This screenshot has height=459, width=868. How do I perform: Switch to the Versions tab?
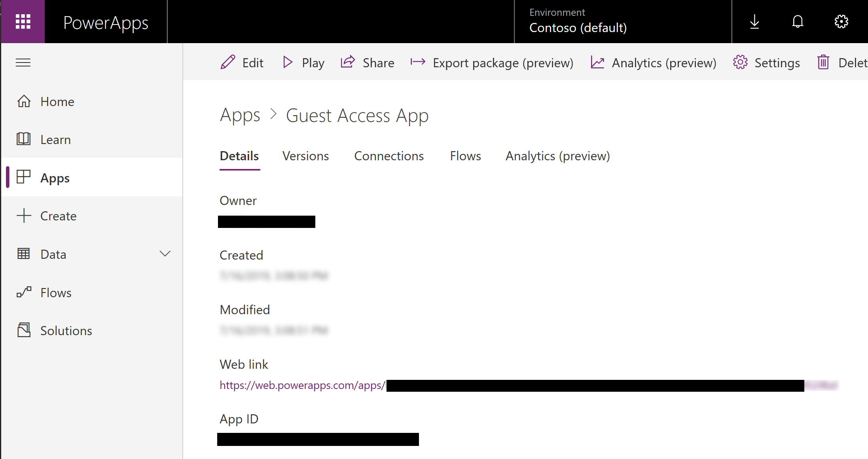(x=306, y=155)
